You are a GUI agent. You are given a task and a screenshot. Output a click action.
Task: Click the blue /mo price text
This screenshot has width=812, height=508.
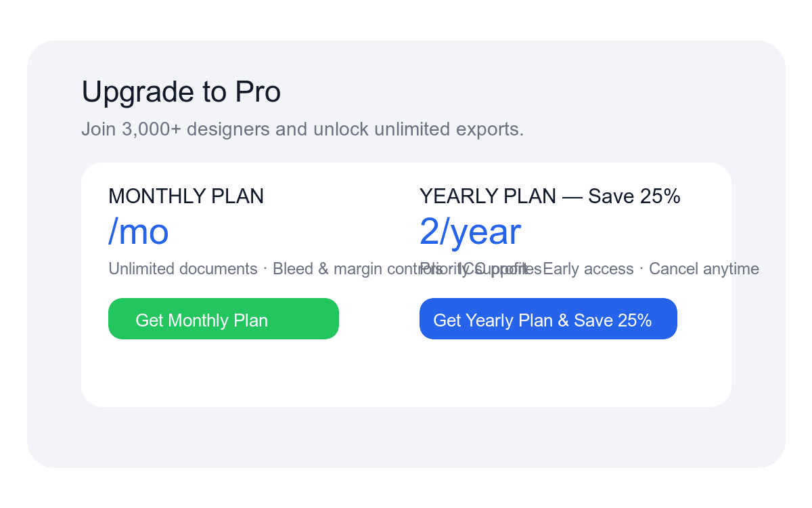click(138, 232)
